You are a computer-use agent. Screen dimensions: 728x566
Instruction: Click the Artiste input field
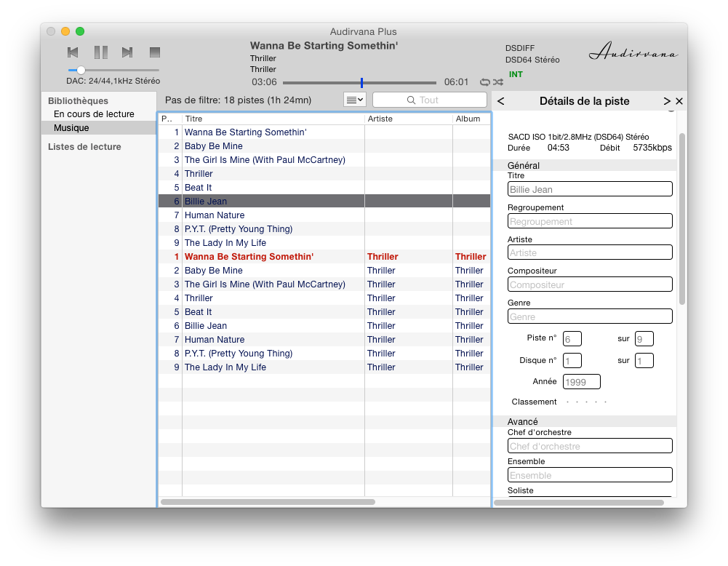pos(590,252)
